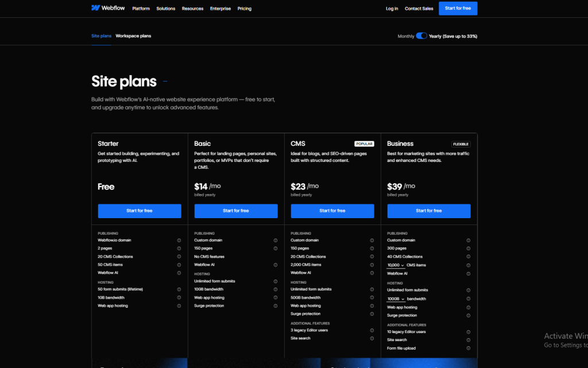Viewport: 588px width, 368px height.
Task: Open the Enterprise menu item
Action: (220, 8)
